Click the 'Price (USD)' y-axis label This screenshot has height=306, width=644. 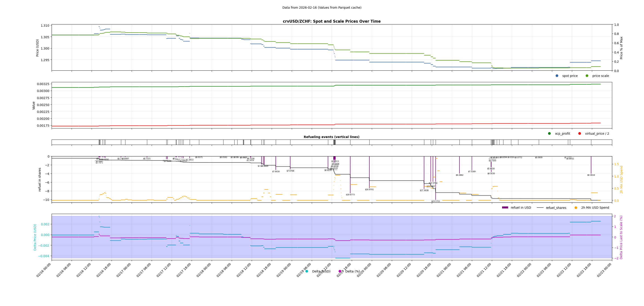[38, 48]
